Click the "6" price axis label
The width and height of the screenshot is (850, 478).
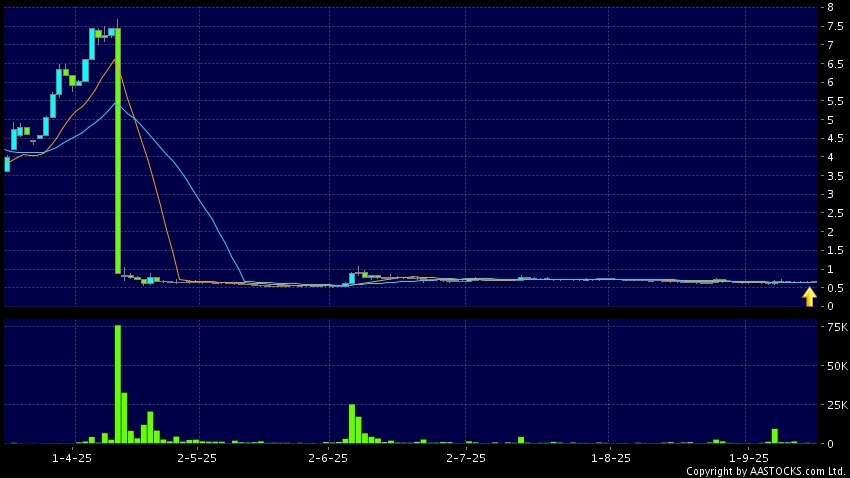click(x=830, y=82)
